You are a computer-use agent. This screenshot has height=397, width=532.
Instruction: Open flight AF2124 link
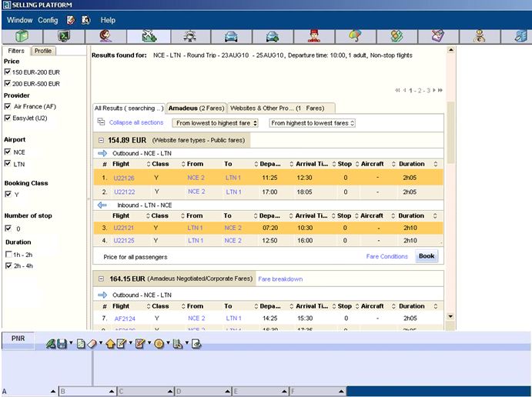tap(125, 319)
